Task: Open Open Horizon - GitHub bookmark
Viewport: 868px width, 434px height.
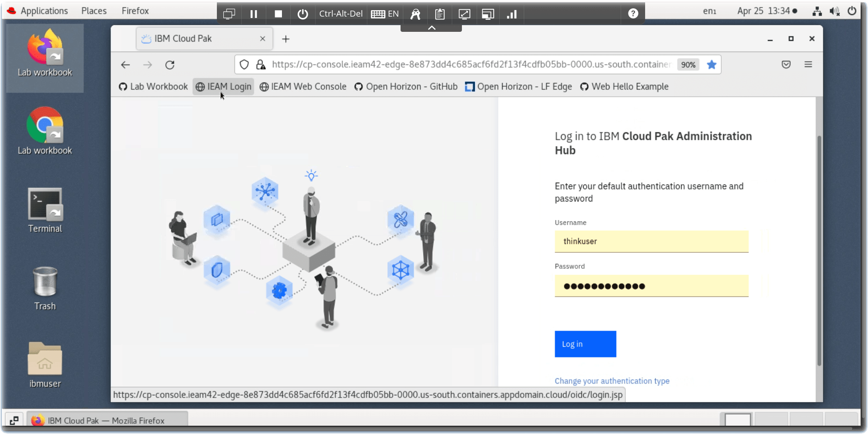Action: pos(406,87)
